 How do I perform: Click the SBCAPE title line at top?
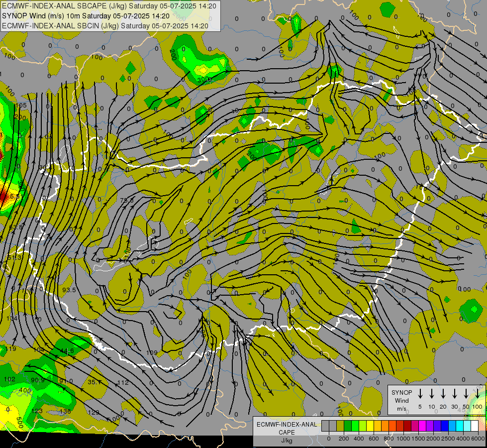point(109,6)
